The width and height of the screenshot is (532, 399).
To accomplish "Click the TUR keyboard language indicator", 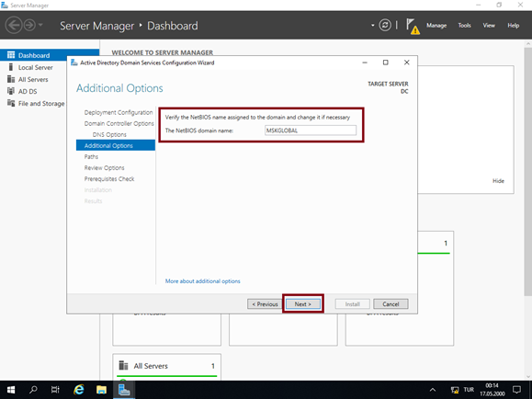I will pyautogui.click(x=469, y=390).
